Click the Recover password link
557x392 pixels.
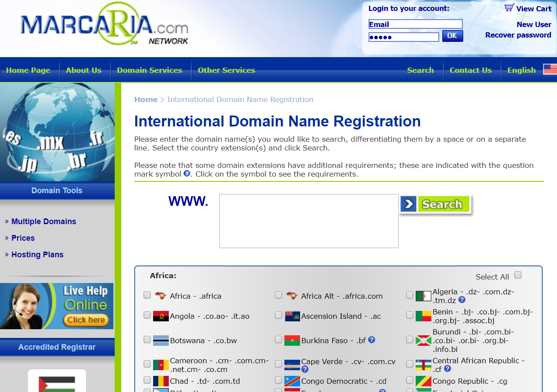tap(518, 35)
